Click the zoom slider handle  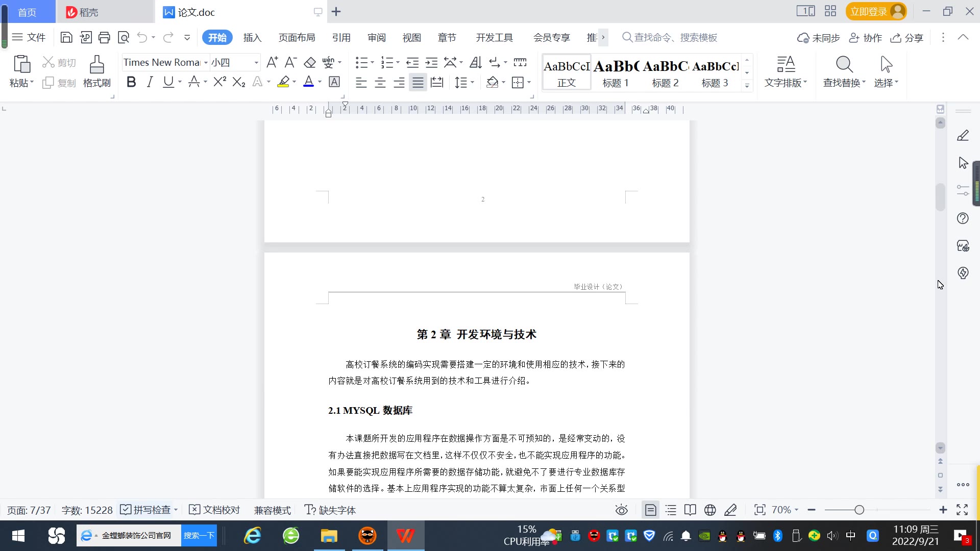click(860, 510)
